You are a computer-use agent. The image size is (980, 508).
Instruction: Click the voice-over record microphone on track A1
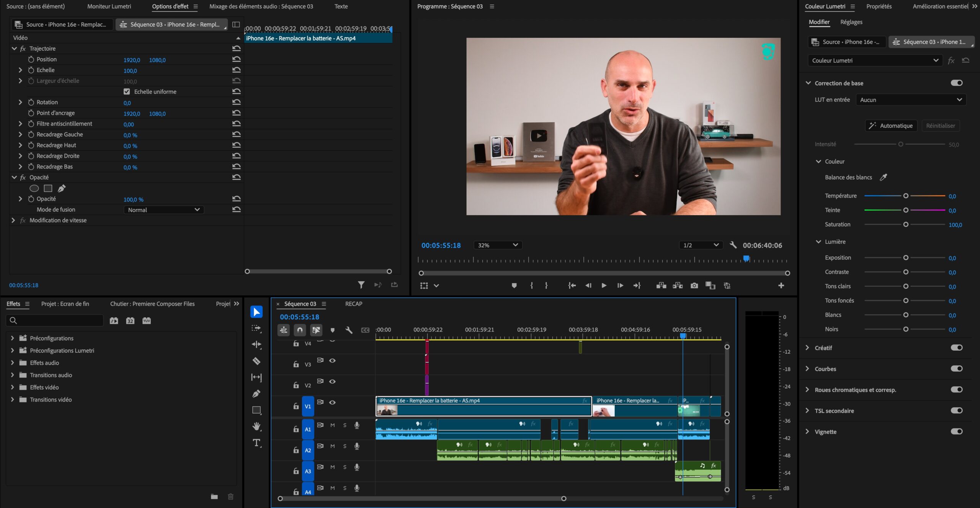[x=357, y=425]
